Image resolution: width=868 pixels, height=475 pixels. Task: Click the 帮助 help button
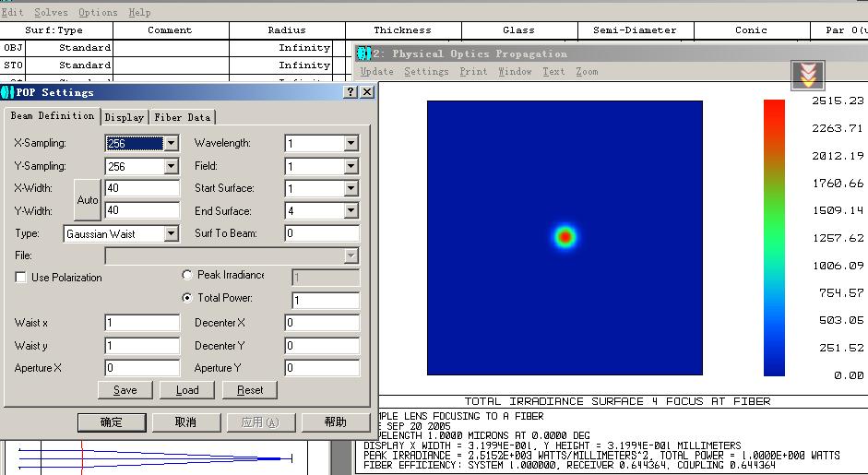[x=336, y=422]
